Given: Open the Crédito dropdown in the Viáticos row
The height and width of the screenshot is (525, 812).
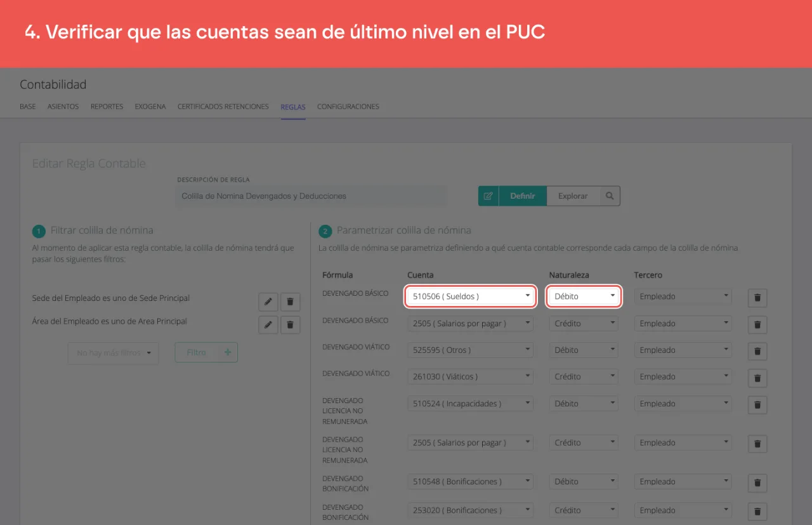Looking at the screenshot, I should click(x=584, y=376).
